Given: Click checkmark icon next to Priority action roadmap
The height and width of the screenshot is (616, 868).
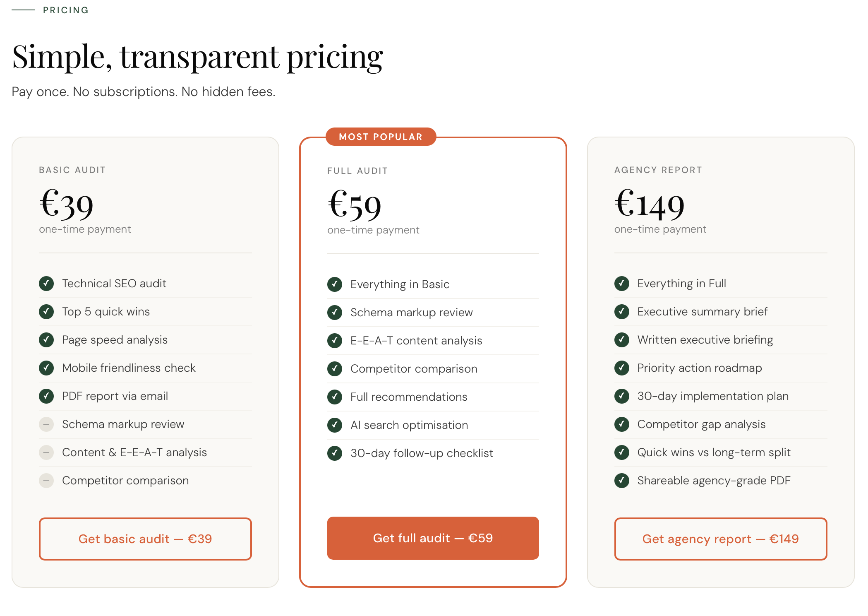Looking at the screenshot, I should pos(621,368).
